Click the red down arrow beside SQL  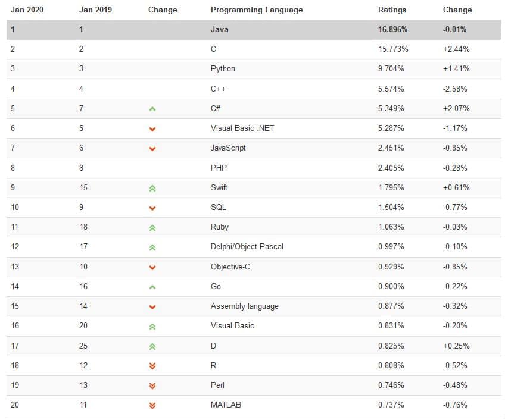pyautogui.click(x=152, y=208)
